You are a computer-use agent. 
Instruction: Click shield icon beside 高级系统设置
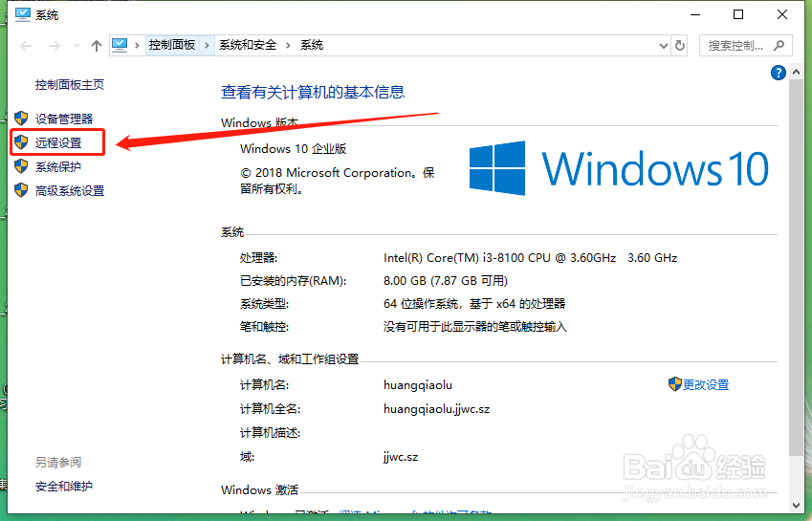[21, 190]
